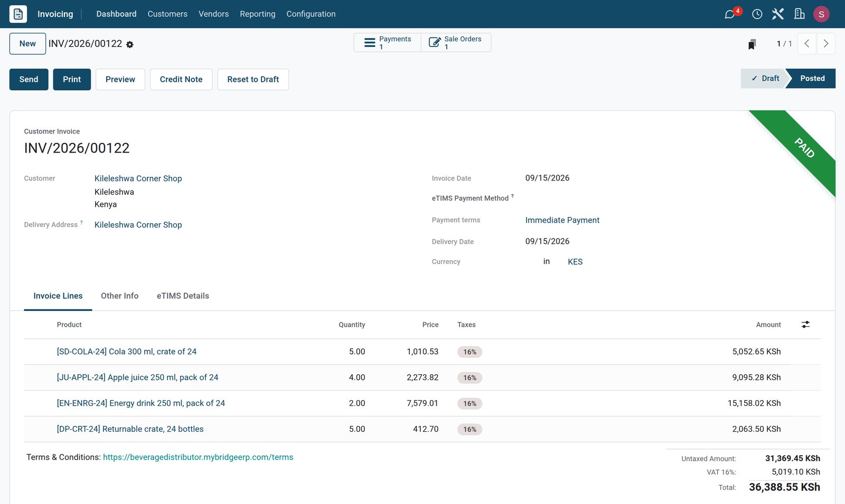Open the Apple juice 250 ml product line
This screenshot has height=504, width=845.
[x=138, y=377]
